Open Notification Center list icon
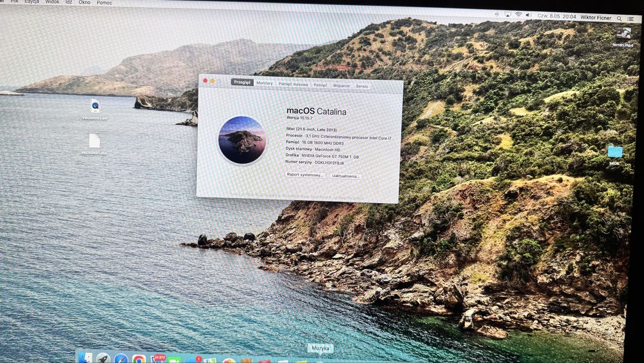644x363 pixels. tap(630, 19)
